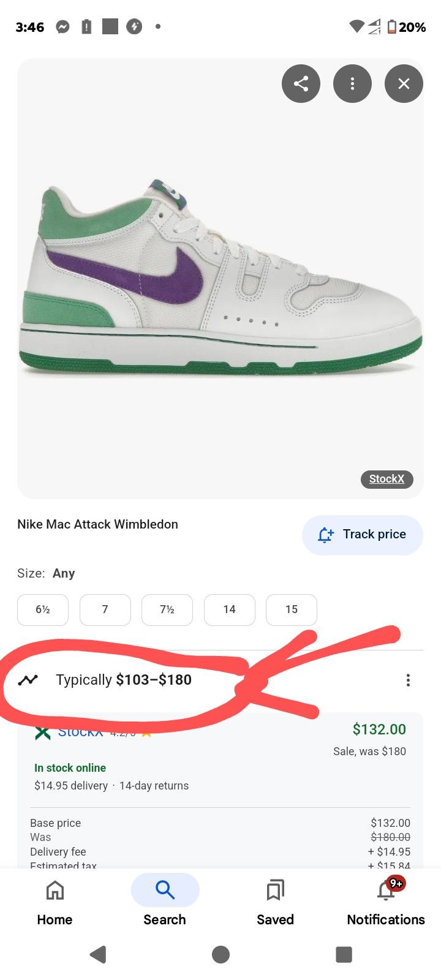Select size 7½
441x980 pixels.
click(167, 609)
